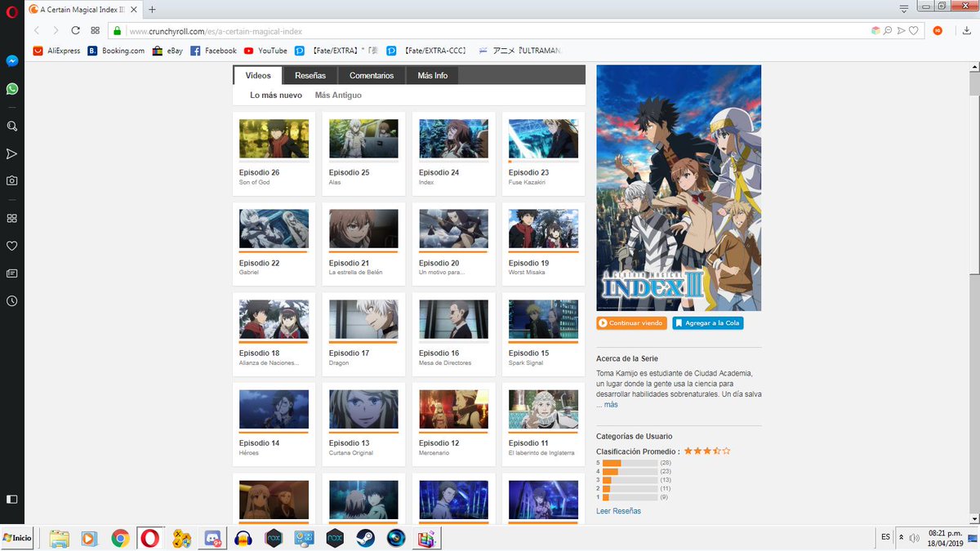980x551 pixels.
Task: Open Google Chrome from the taskbar
Action: coord(121,538)
